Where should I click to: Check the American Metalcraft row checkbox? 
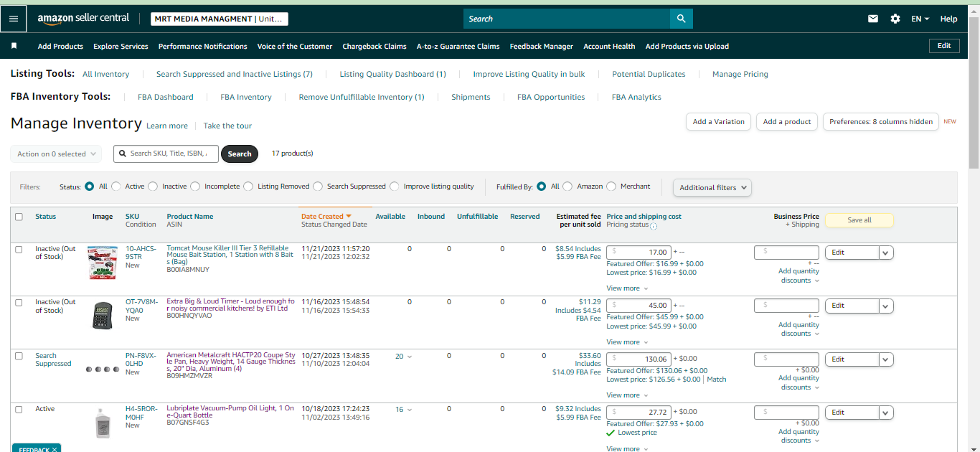pyautogui.click(x=19, y=356)
